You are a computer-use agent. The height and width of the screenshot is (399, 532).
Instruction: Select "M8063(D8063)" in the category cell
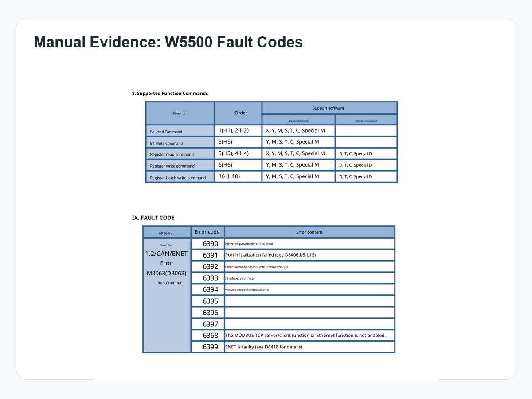click(x=167, y=274)
